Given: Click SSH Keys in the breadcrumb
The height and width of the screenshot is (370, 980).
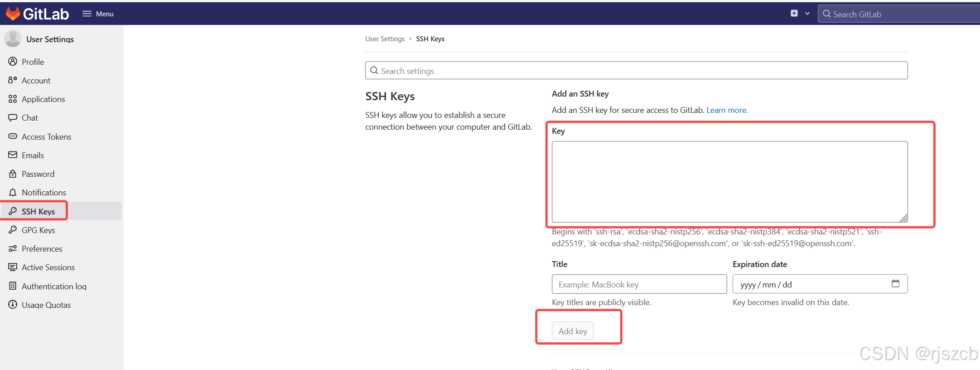Looking at the screenshot, I should (430, 39).
